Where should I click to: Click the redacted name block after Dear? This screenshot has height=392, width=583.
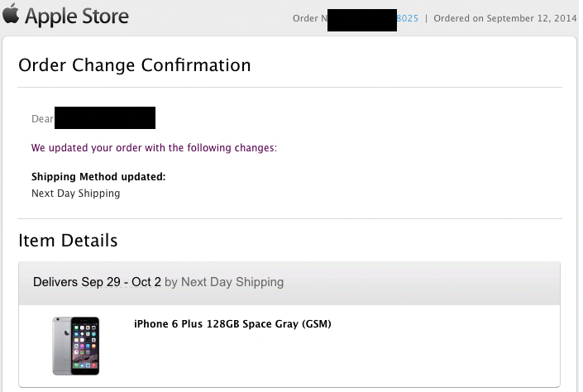point(105,117)
